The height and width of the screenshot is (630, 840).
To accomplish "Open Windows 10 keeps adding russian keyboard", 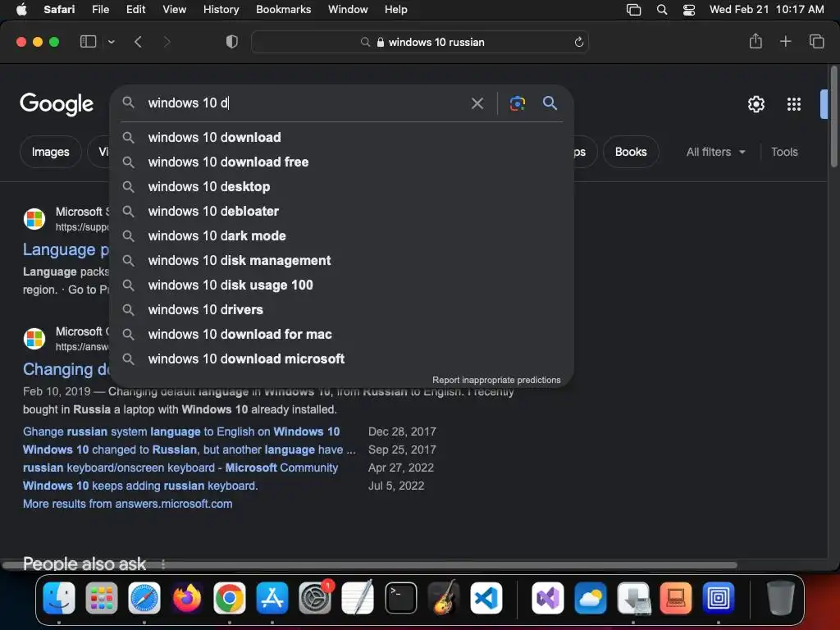I will [x=140, y=486].
